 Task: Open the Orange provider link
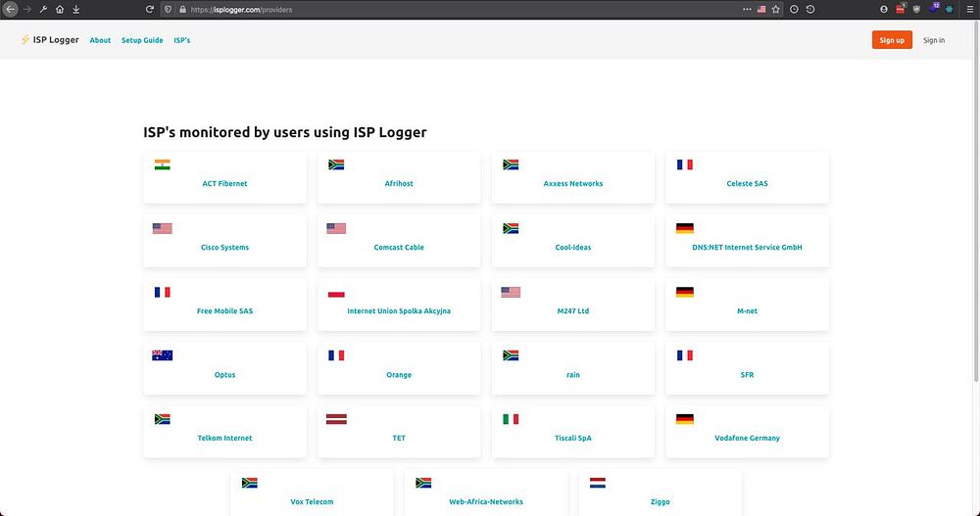[399, 375]
